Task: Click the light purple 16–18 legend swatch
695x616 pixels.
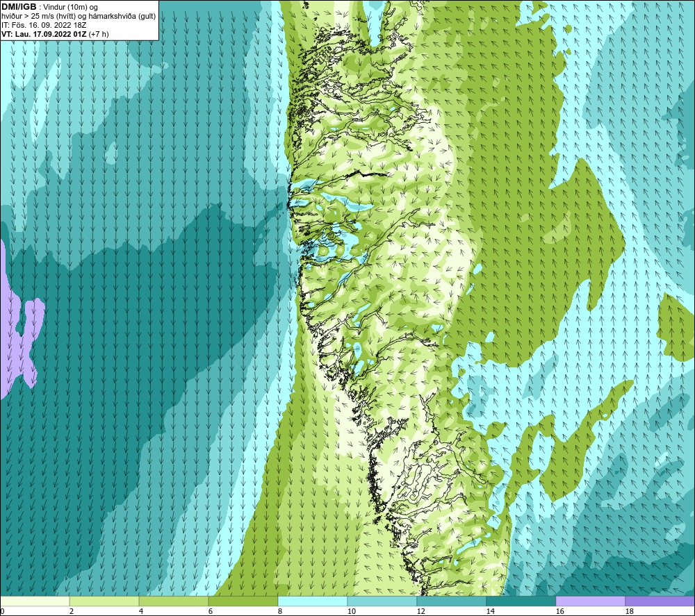Action: coord(590,601)
